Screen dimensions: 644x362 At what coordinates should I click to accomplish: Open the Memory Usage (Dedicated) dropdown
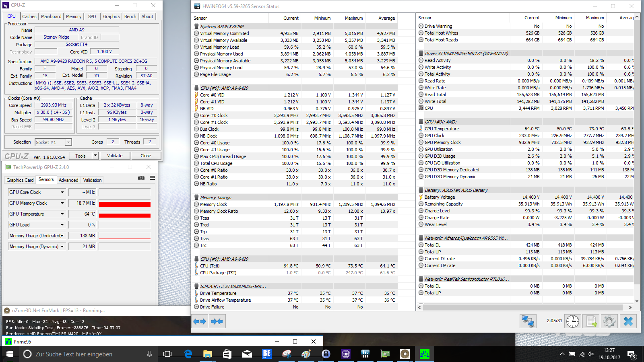tap(62, 236)
